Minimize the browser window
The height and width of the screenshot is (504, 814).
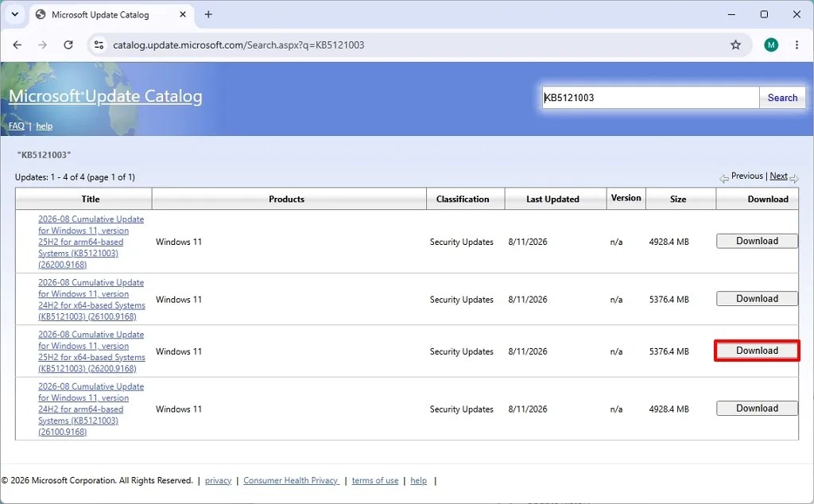[731, 14]
